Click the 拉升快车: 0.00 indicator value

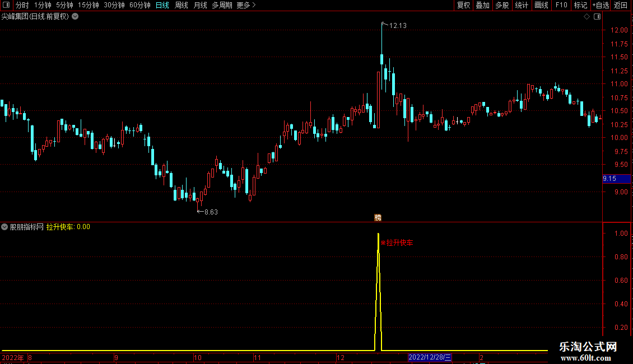pyautogui.click(x=68, y=227)
